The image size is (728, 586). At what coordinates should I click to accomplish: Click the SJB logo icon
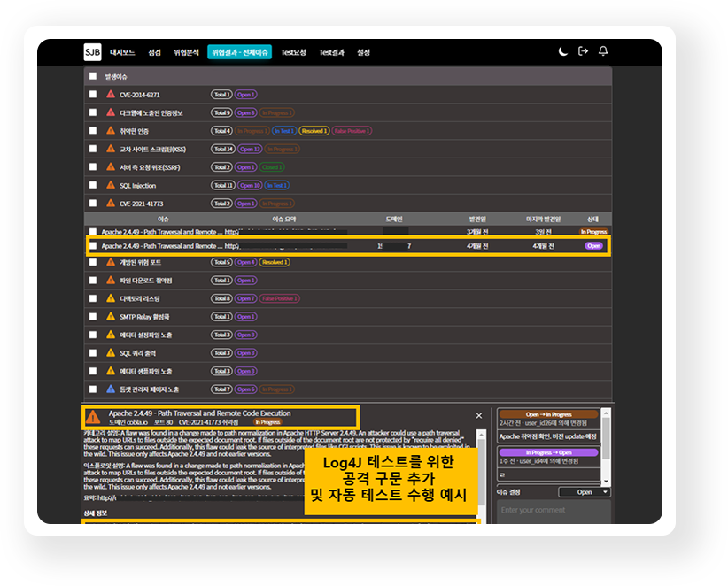coord(93,52)
